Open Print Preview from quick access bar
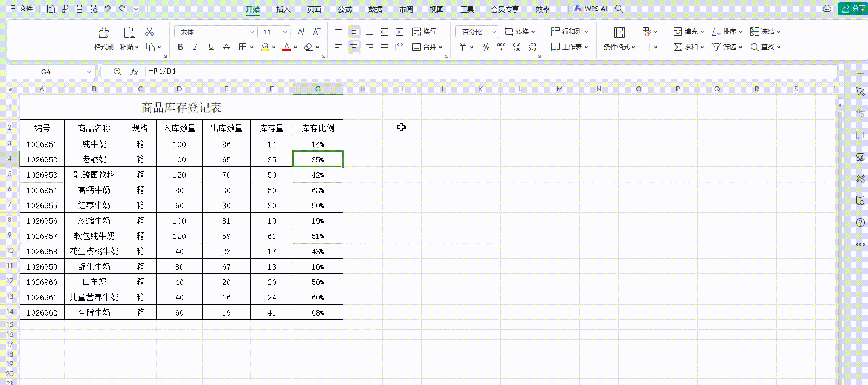The height and width of the screenshot is (385, 868). click(x=94, y=9)
